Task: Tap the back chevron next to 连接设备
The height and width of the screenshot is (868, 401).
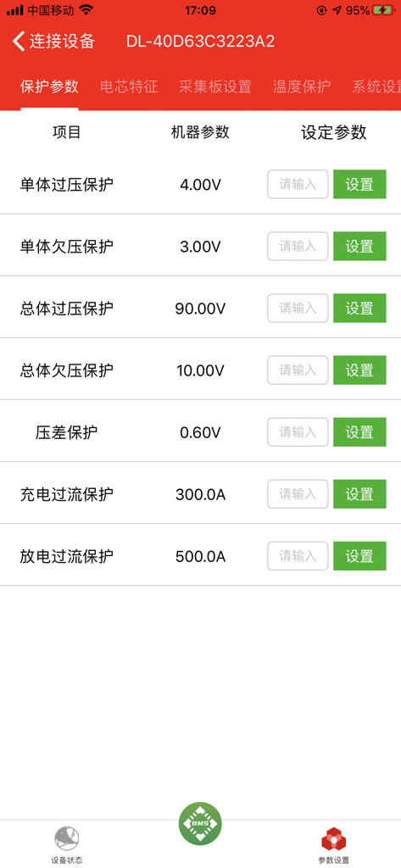Action: tap(19, 42)
